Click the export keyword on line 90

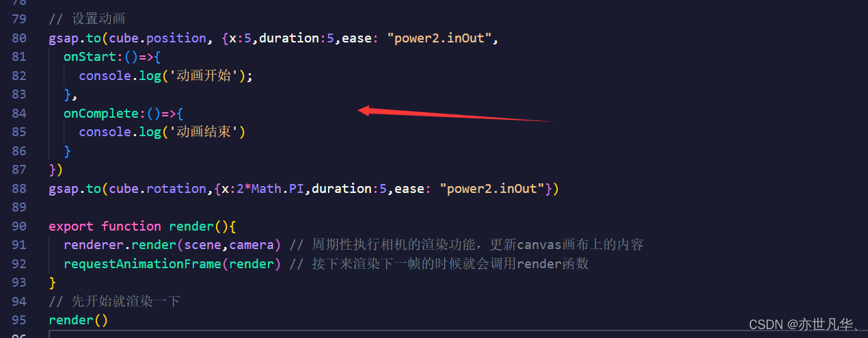(71, 226)
